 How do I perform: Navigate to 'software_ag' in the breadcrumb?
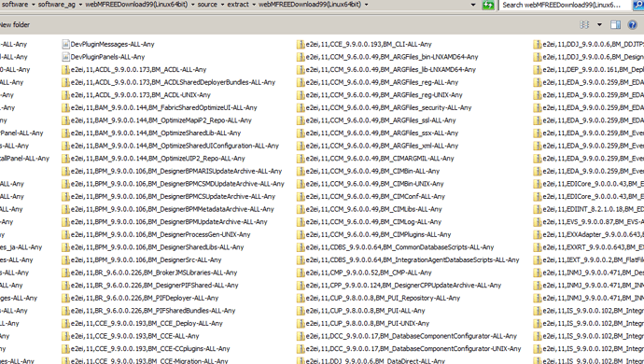[57, 5]
